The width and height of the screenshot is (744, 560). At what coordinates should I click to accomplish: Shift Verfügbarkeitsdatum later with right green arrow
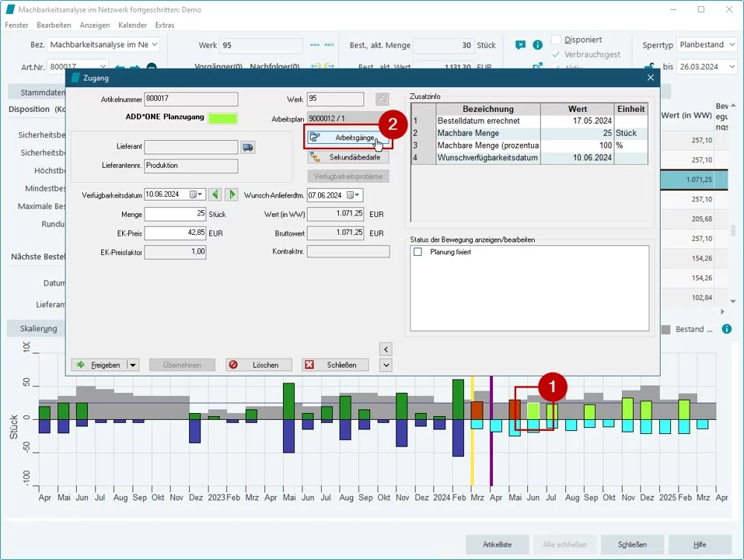coord(232,194)
